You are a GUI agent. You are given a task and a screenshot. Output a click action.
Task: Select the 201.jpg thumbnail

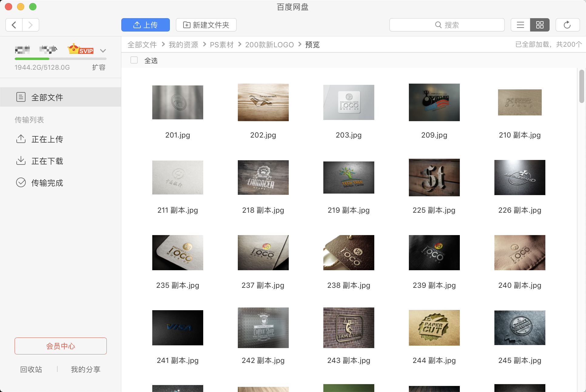click(x=178, y=102)
